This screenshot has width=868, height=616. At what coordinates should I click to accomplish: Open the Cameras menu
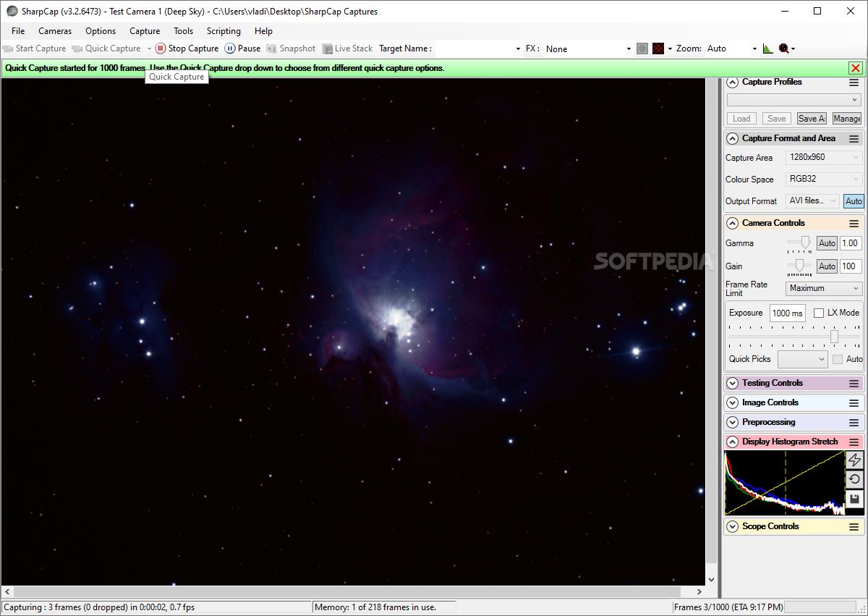(x=55, y=31)
